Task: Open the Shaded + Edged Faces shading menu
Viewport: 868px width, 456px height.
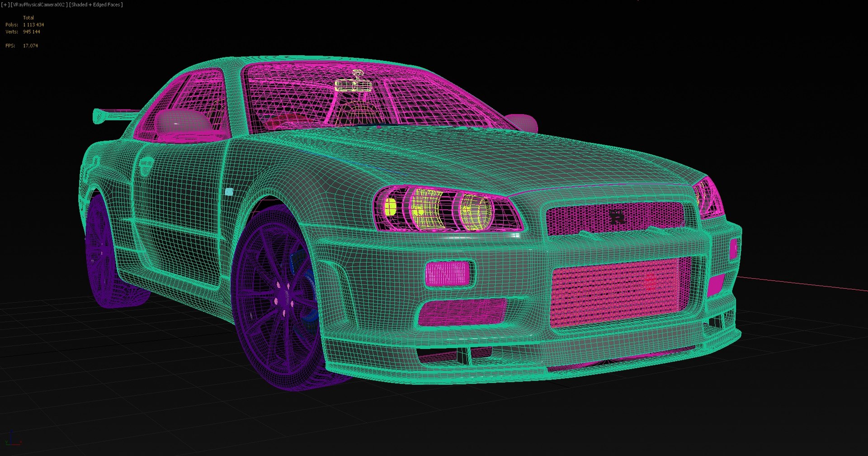Action: click(x=96, y=5)
